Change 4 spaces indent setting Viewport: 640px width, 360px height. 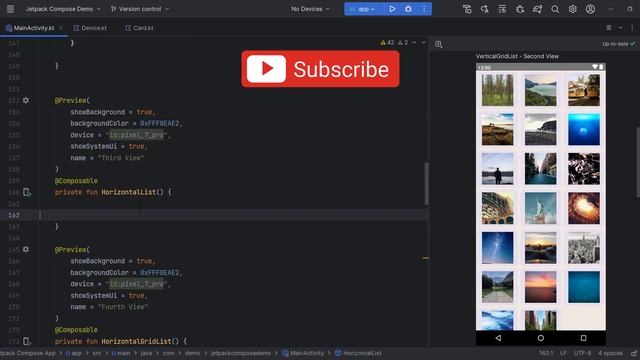coord(610,353)
